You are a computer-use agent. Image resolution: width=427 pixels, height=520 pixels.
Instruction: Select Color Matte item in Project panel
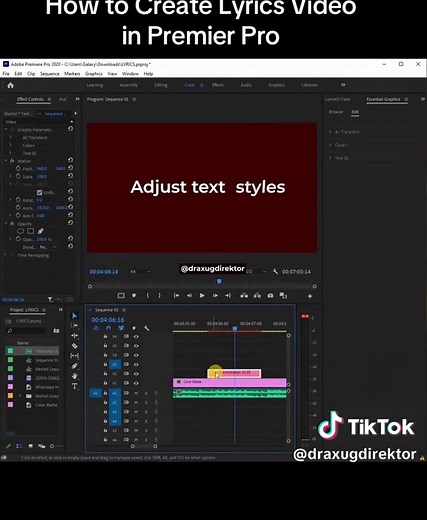(x=46, y=405)
